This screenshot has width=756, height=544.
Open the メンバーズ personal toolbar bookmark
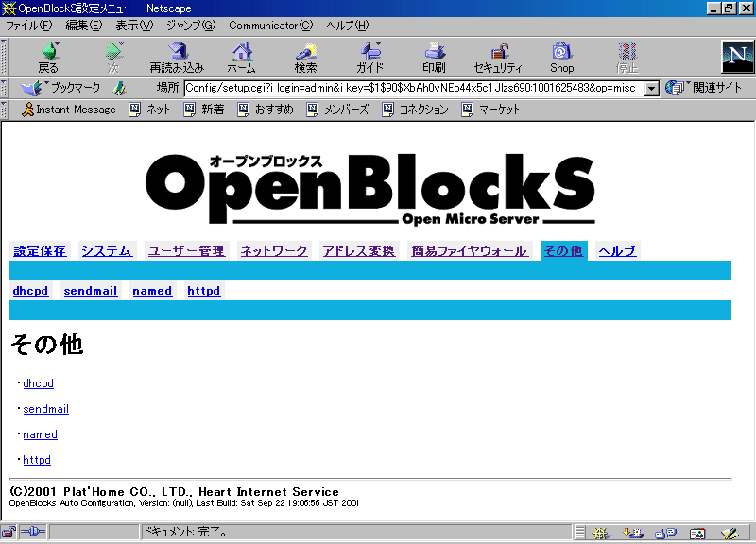tap(338, 110)
